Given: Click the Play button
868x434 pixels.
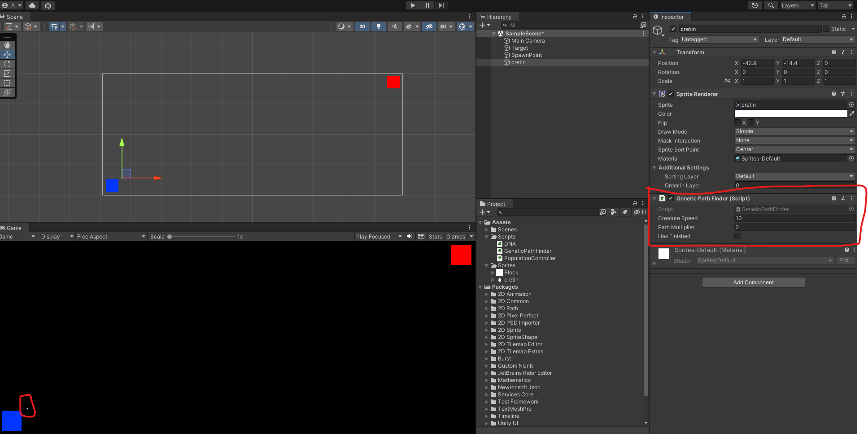Looking at the screenshot, I should click(413, 5).
